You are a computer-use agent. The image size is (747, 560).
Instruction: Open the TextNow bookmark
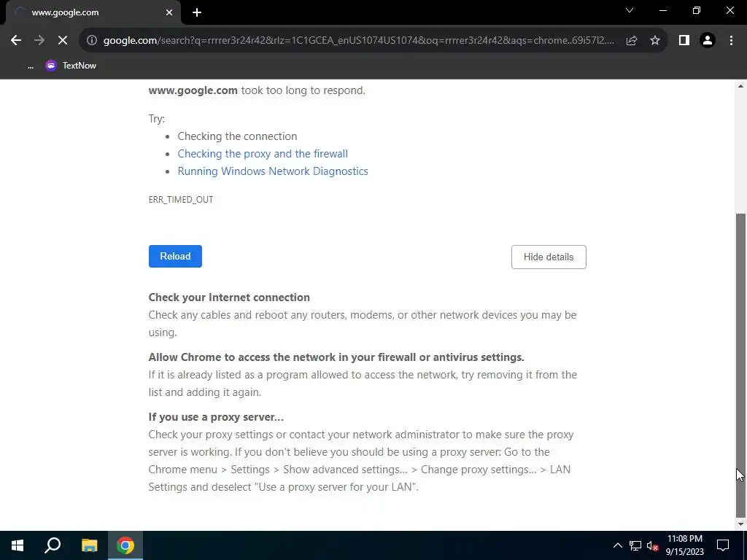[x=71, y=66]
